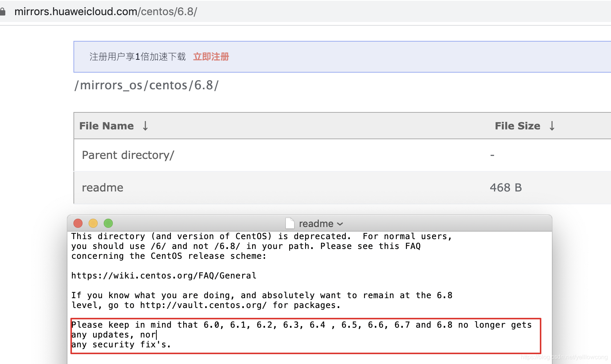
Task: Click the mirrors.huaweicloud.com URL in the address bar
Action: (x=106, y=12)
